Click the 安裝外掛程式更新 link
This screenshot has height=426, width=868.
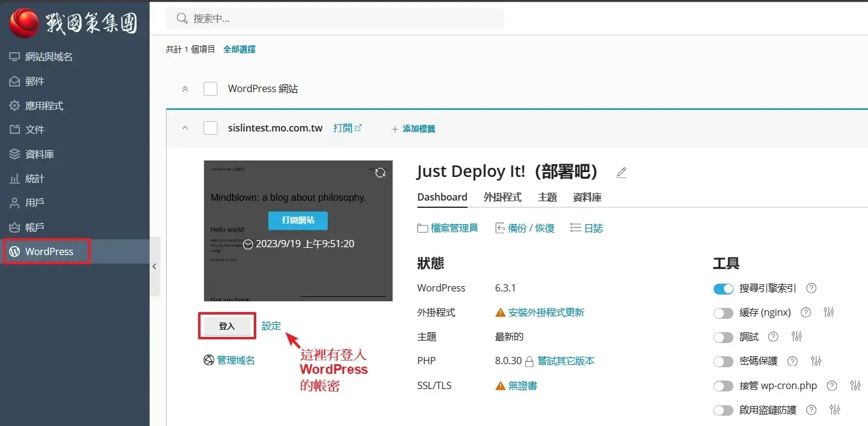pos(546,313)
